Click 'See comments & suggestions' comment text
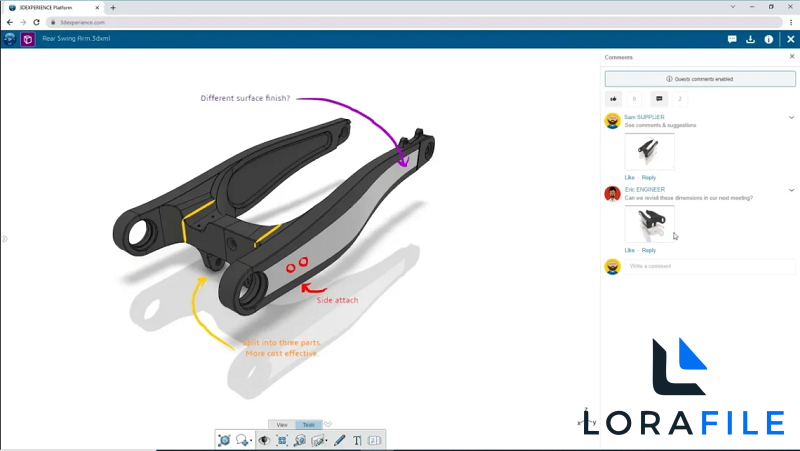 pyautogui.click(x=660, y=125)
